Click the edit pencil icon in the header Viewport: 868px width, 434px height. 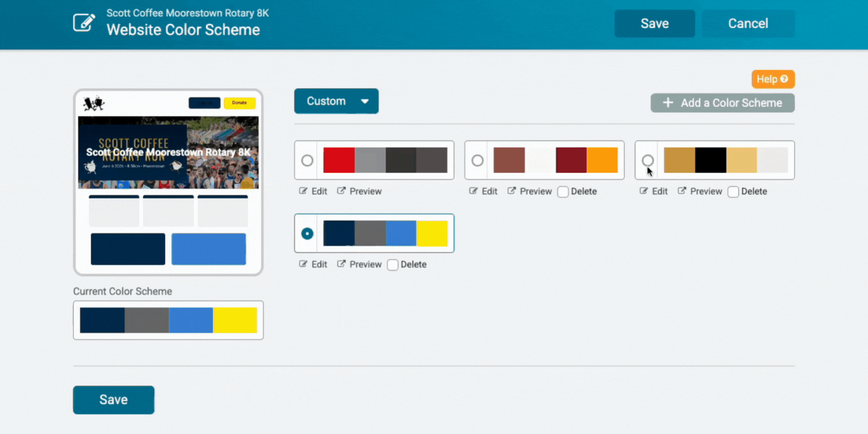tap(84, 23)
